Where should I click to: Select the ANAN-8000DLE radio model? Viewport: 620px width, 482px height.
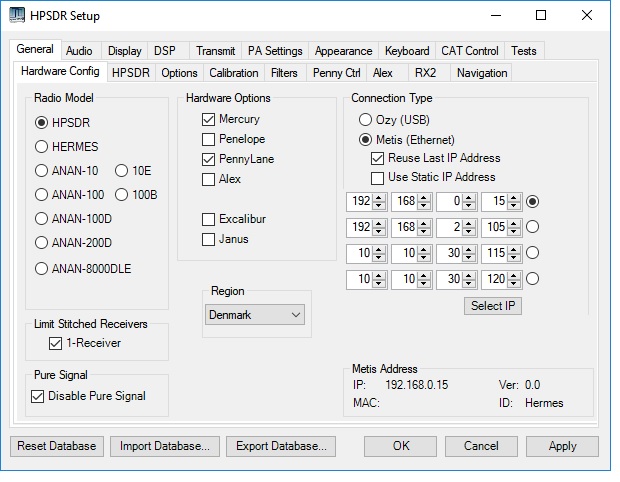coord(83,268)
